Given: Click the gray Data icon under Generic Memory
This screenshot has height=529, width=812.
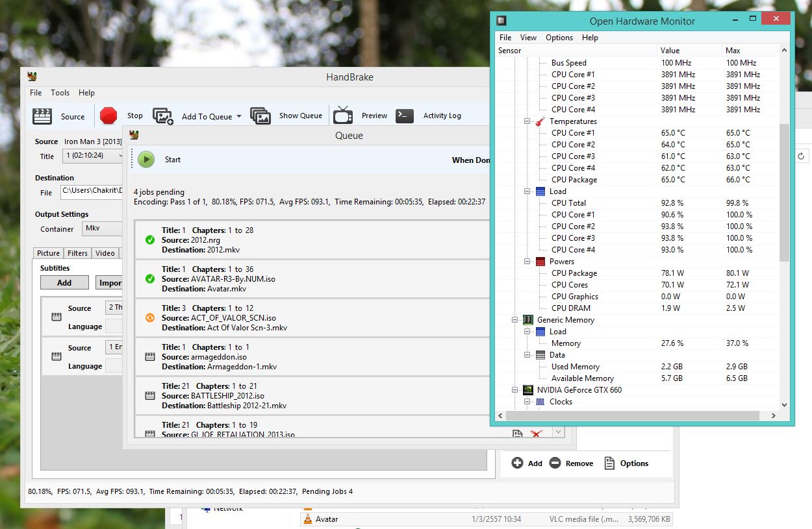Looking at the screenshot, I should (540, 355).
